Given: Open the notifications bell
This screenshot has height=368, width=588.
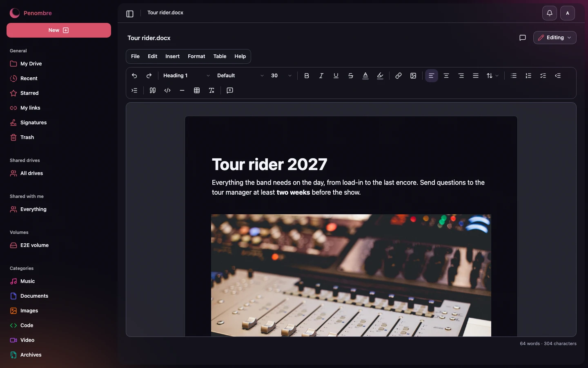Looking at the screenshot, I should (550, 13).
